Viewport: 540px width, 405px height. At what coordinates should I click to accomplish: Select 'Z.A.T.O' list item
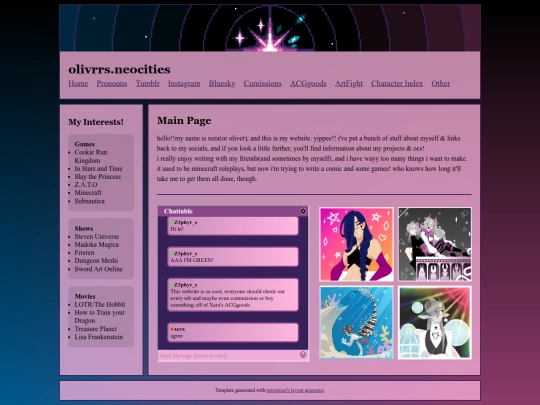86,185
